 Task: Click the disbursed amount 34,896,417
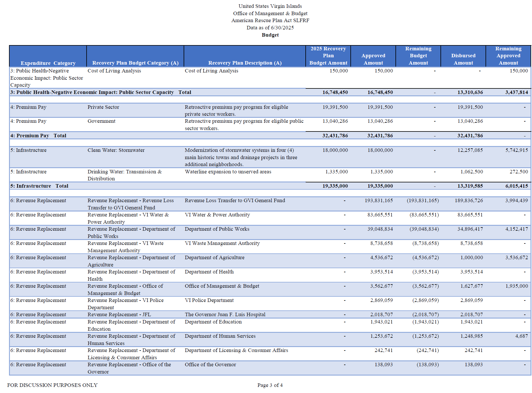[470, 229]
